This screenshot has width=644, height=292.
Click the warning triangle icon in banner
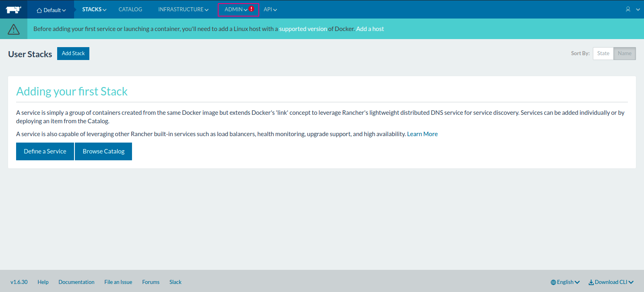pyautogui.click(x=14, y=29)
